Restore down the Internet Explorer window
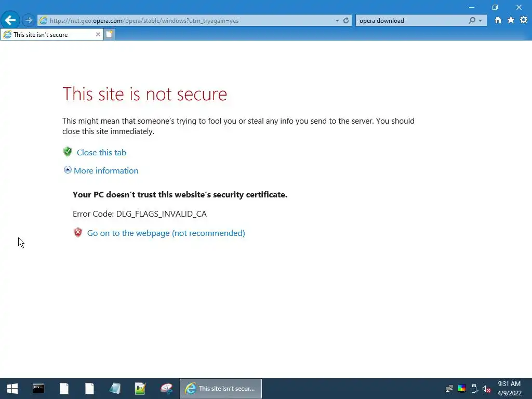Viewport: 532px width, 399px height. (495, 7)
